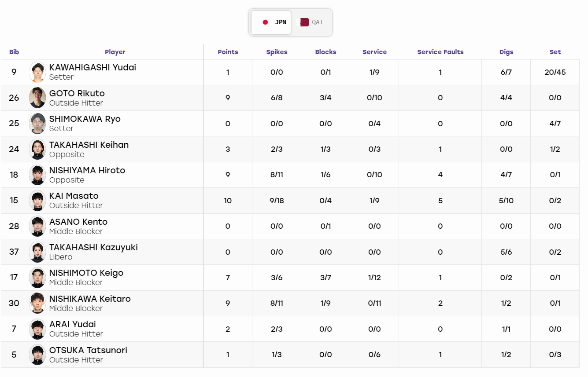Open NISHIYAMA Hiroto's player name link
Screen dimensions: 588x377
pos(87,170)
